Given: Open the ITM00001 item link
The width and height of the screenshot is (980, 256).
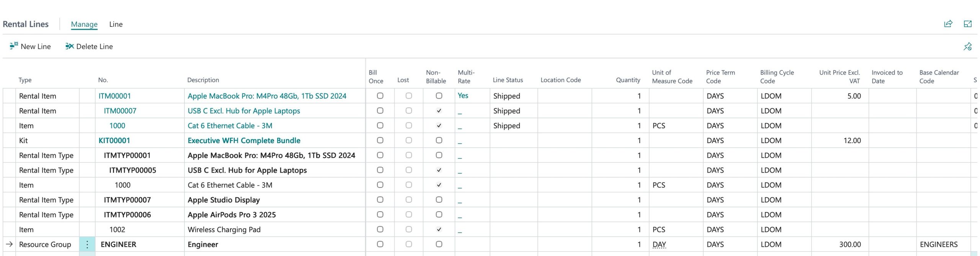Looking at the screenshot, I should (x=114, y=96).
